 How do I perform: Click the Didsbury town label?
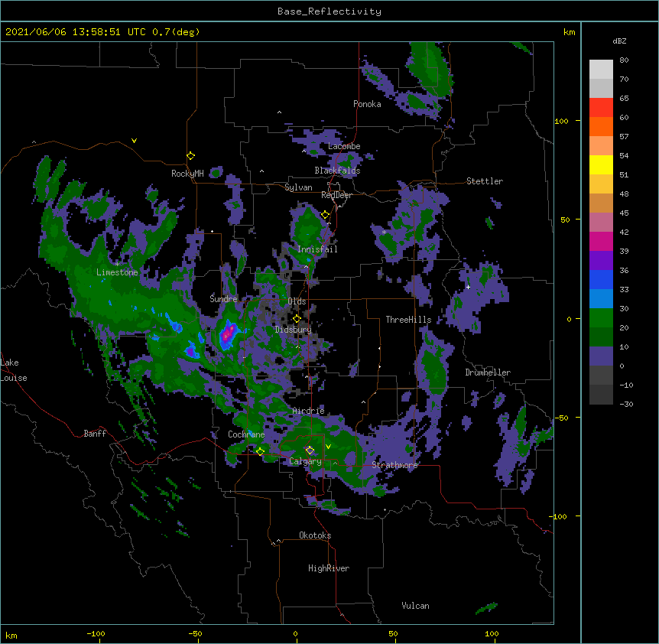[x=294, y=330]
